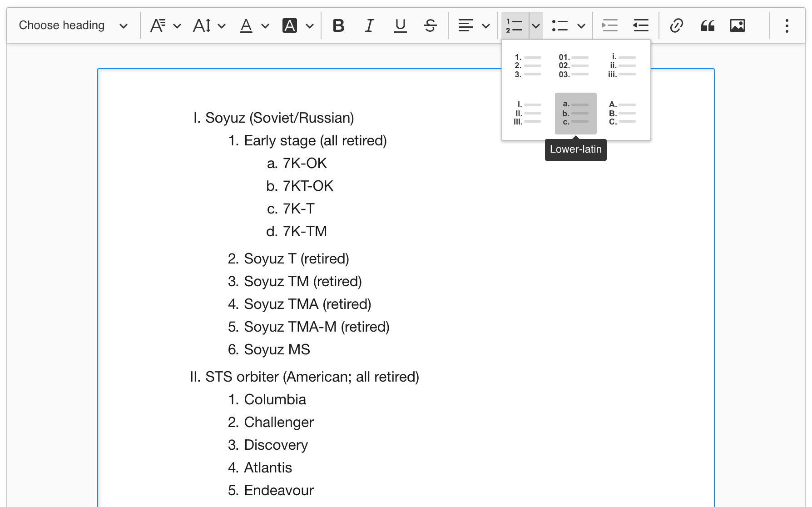Open the font color dropdown

254,25
